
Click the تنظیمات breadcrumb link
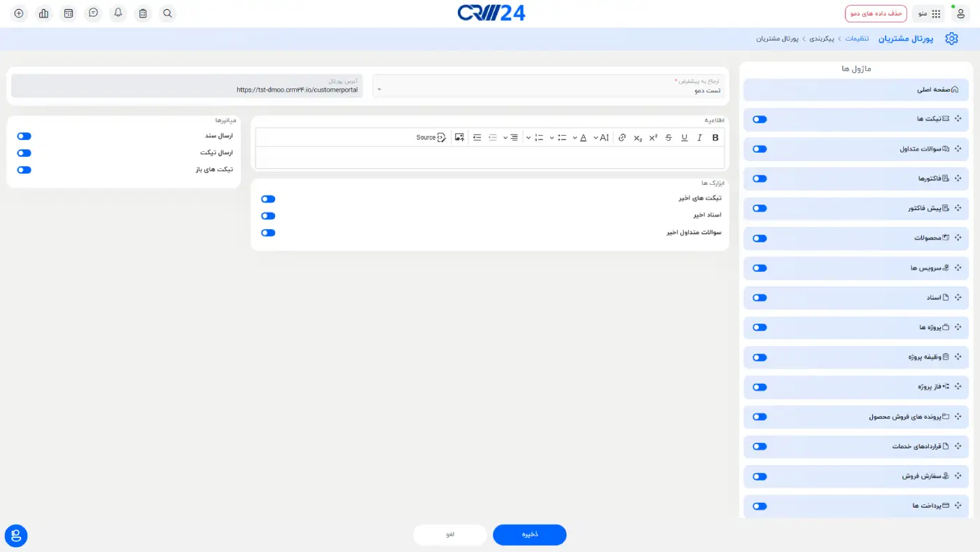coord(857,39)
